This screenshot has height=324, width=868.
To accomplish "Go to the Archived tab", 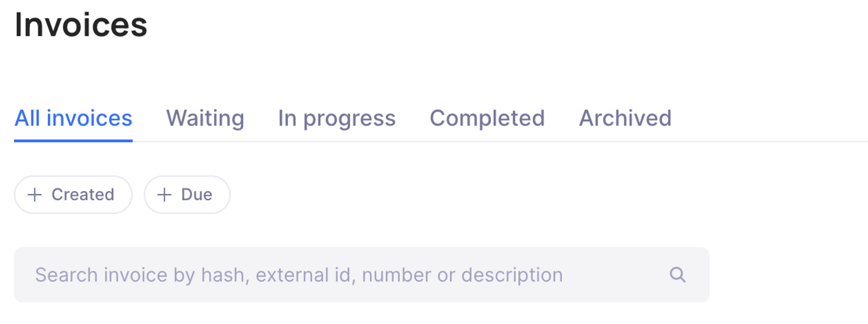I will (625, 118).
